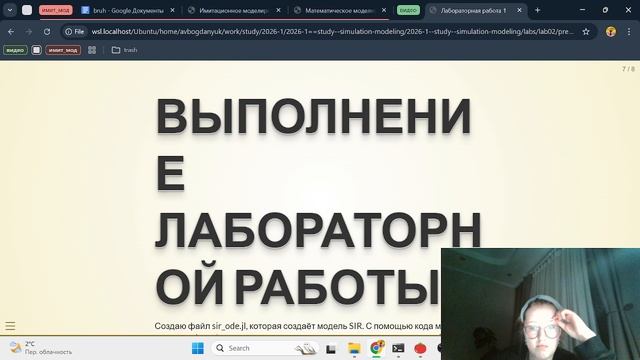The height and width of the screenshot is (360, 640).
Task: Bookmark this page with the star icon
Action: tap(586, 31)
